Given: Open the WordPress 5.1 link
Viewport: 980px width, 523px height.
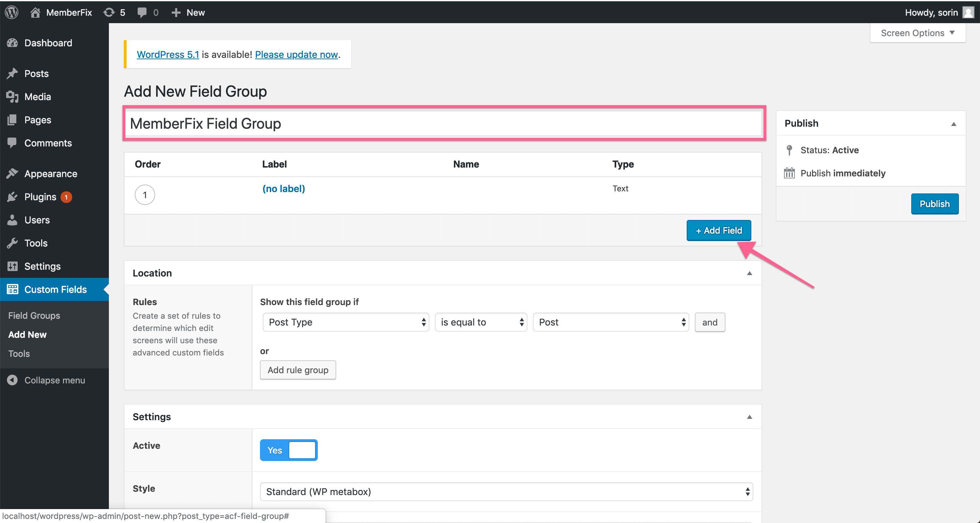Looking at the screenshot, I should 168,54.
